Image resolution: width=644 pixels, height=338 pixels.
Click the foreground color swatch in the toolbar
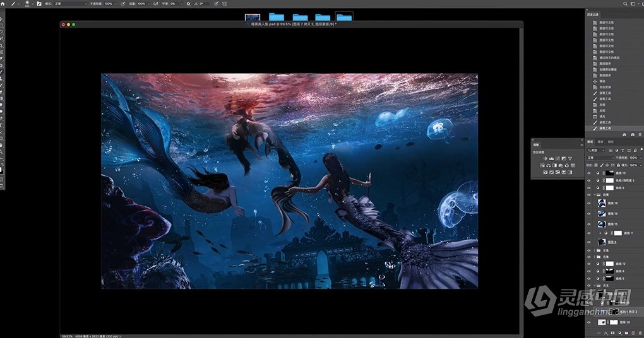coord(2,169)
